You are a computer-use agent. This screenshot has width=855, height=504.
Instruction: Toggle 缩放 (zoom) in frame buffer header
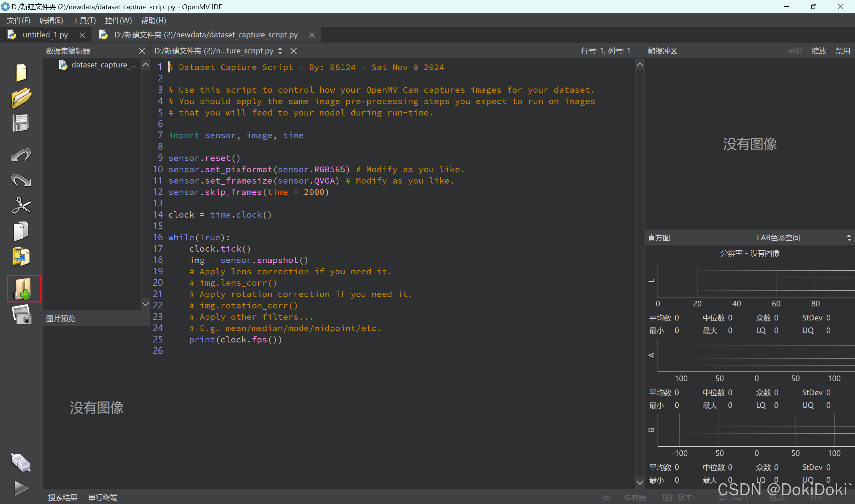click(818, 51)
